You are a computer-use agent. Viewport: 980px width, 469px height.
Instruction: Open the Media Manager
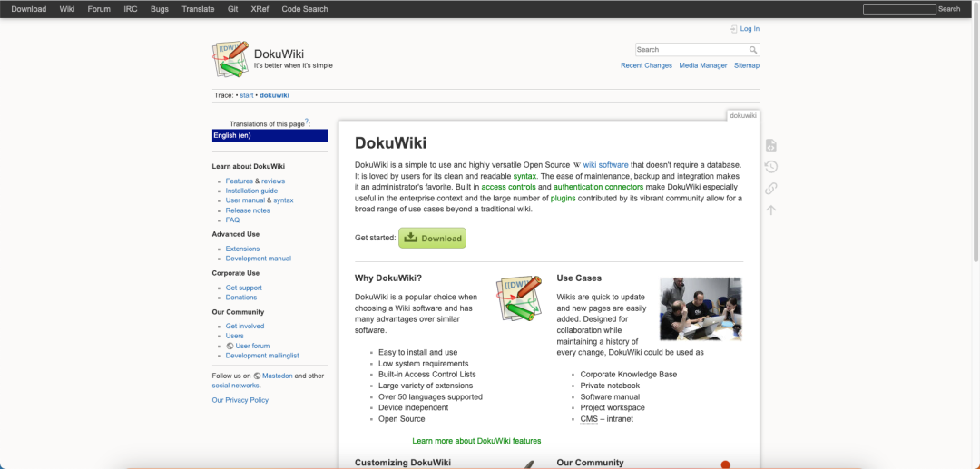(x=703, y=65)
